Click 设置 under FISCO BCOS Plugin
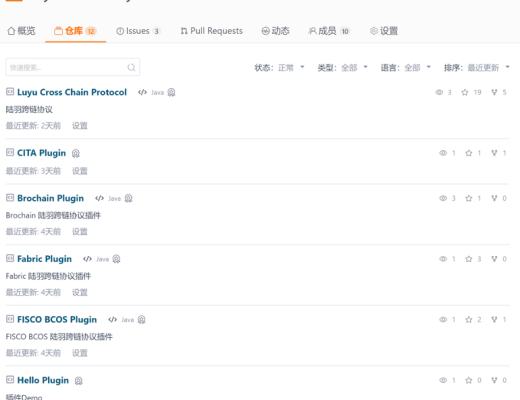The image size is (520, 400). (x=80, y=353)
